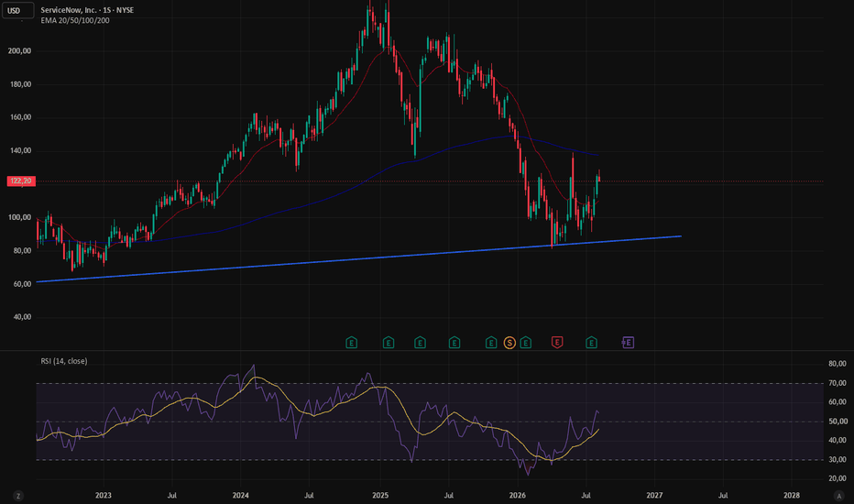The image size is (854, 504).
Task: Open the green E marker below the 2025 gridline
Action: click(389, 343)
